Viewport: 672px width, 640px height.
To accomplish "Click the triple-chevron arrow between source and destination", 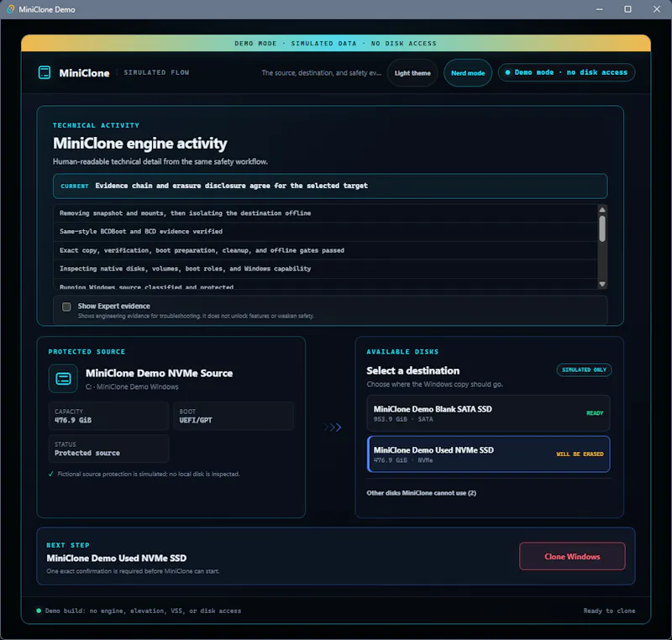I will click(x=332, y=428).
